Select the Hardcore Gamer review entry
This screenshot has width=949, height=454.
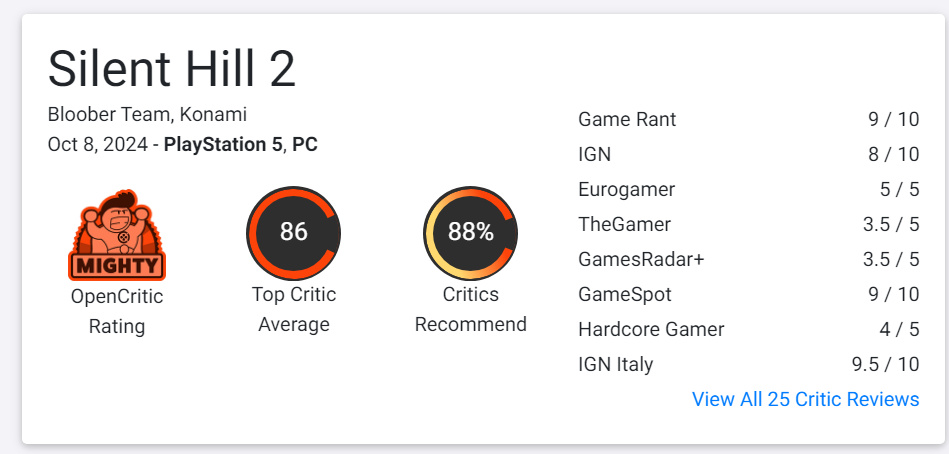pyautogui.click(x=651, y=329)
